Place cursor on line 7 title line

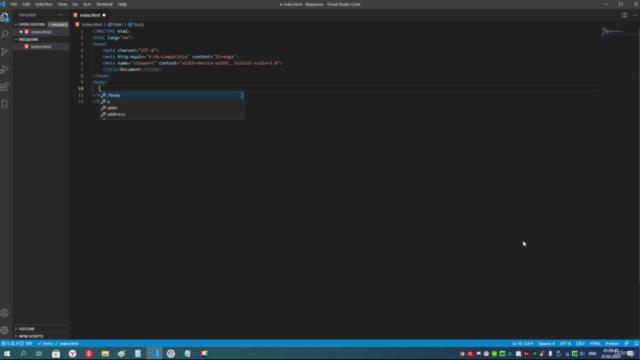click(132, 69)
